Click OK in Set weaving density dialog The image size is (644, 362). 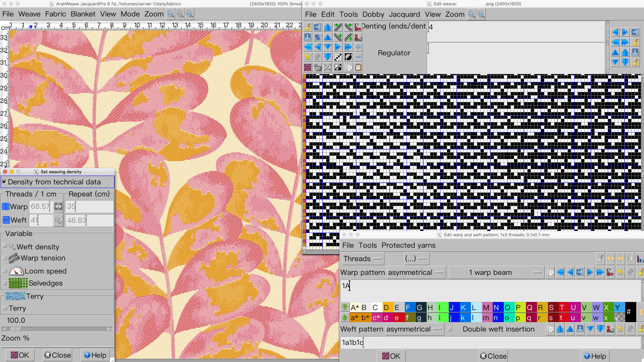(20, 355)
